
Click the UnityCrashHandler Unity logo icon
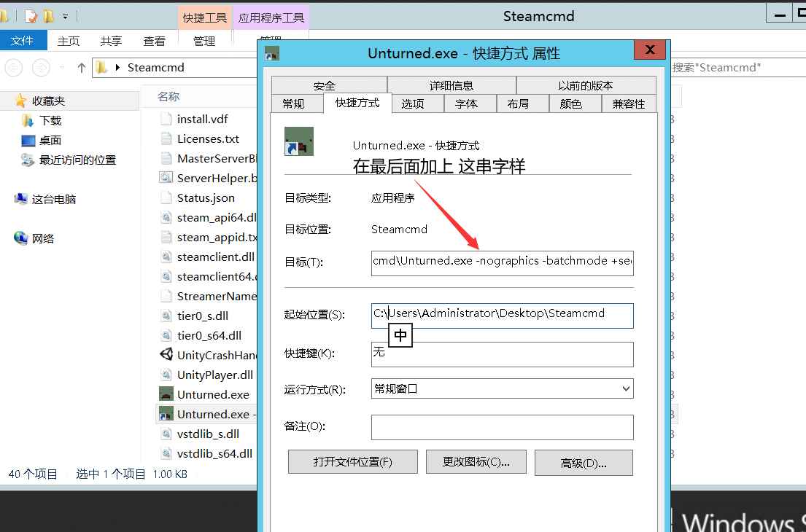[166, 354]
